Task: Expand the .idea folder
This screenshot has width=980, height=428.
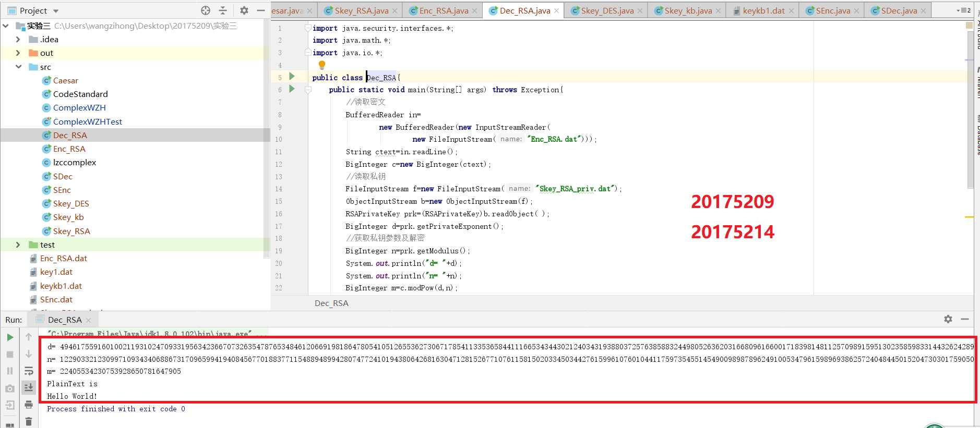Action: click(18, 39)
